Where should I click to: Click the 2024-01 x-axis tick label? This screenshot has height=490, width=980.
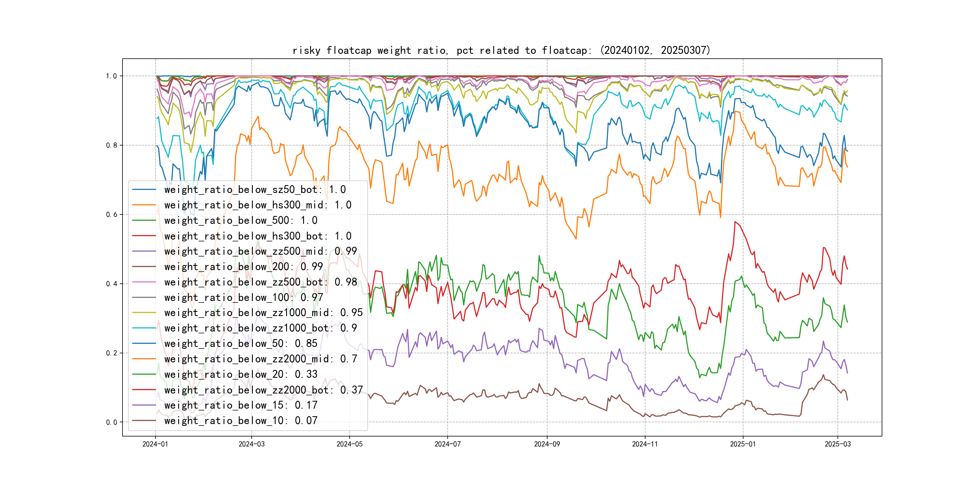tap(155, 444)
